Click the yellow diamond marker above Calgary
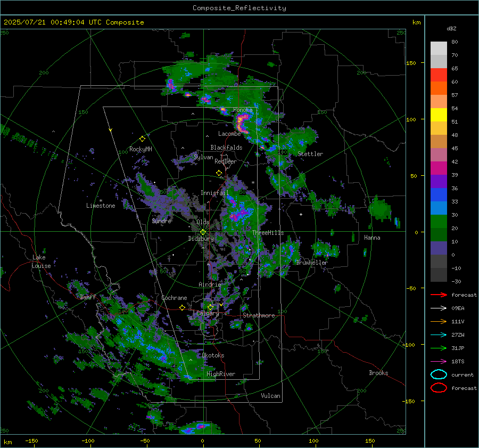The image size is (479, 448). pos(210,307)
